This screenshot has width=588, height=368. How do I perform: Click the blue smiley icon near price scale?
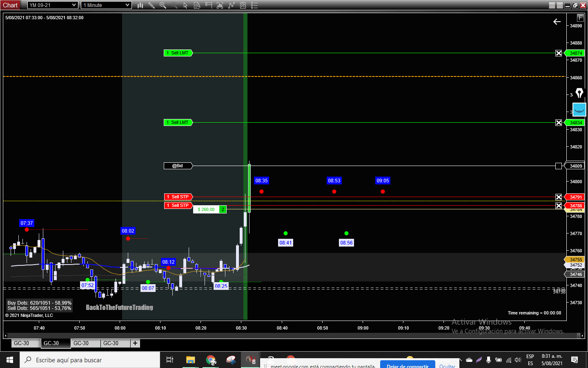coord(580,109)
